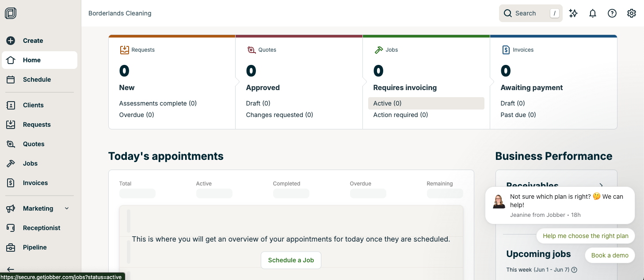Screen dimensions: 644x280
Task: Click the Jobs hammer icon in sidebar
Action: pos(11,163)
